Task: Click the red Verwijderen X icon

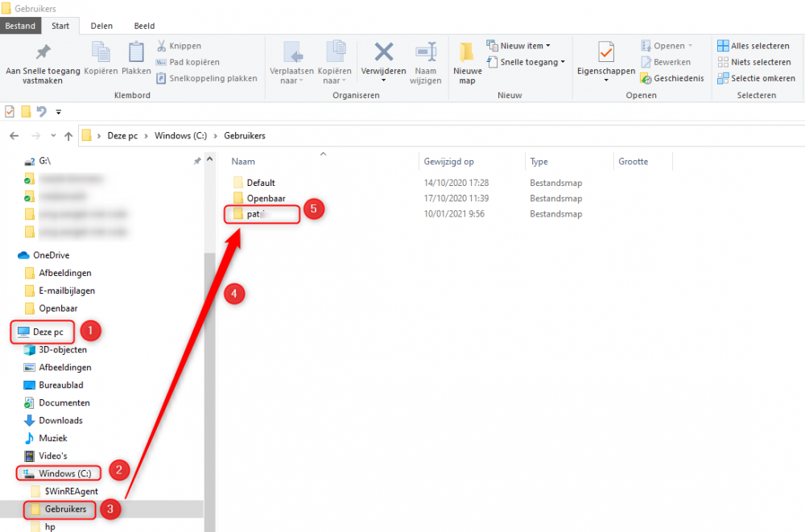Action: tap(384, 52)
